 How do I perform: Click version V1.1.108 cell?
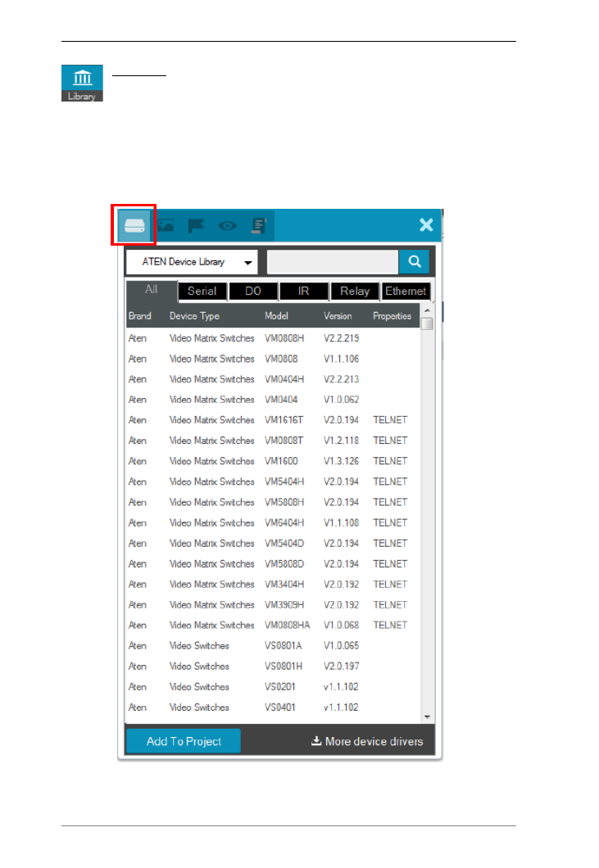coord(342,522)
